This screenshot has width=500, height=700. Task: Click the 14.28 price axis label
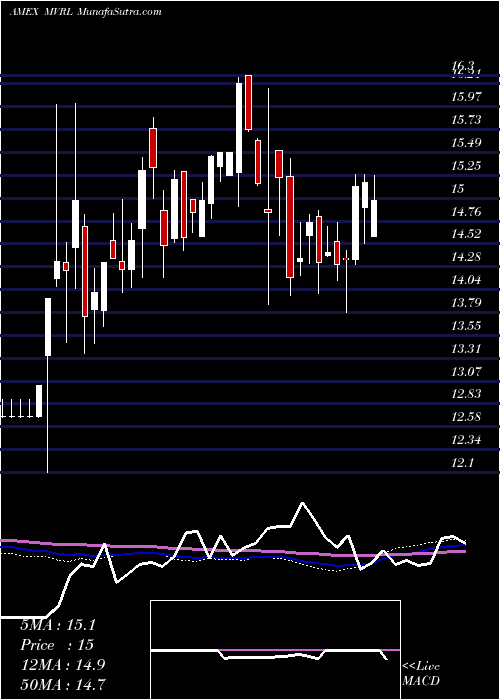click(467, 257)
